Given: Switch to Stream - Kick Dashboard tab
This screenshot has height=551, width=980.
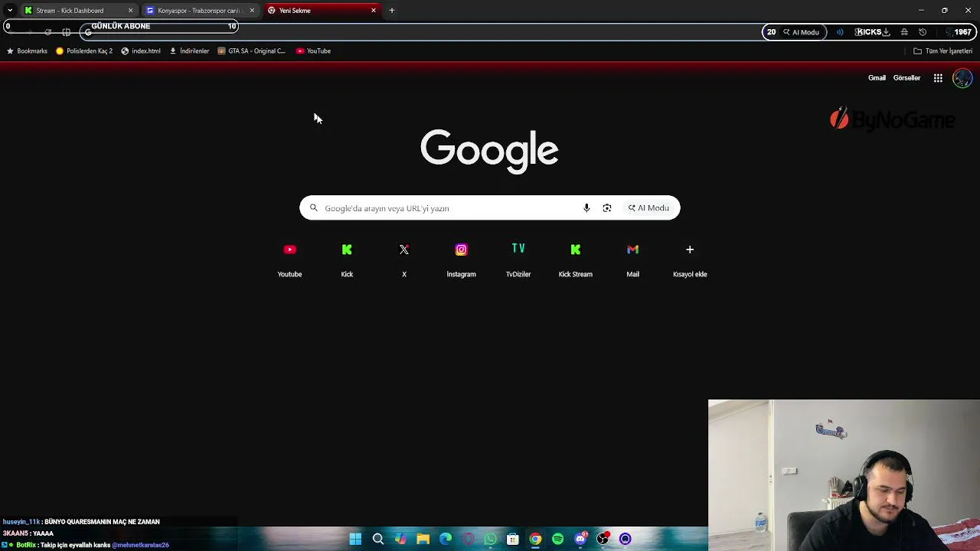Looking at the screenshot, I should pos(78,11).
